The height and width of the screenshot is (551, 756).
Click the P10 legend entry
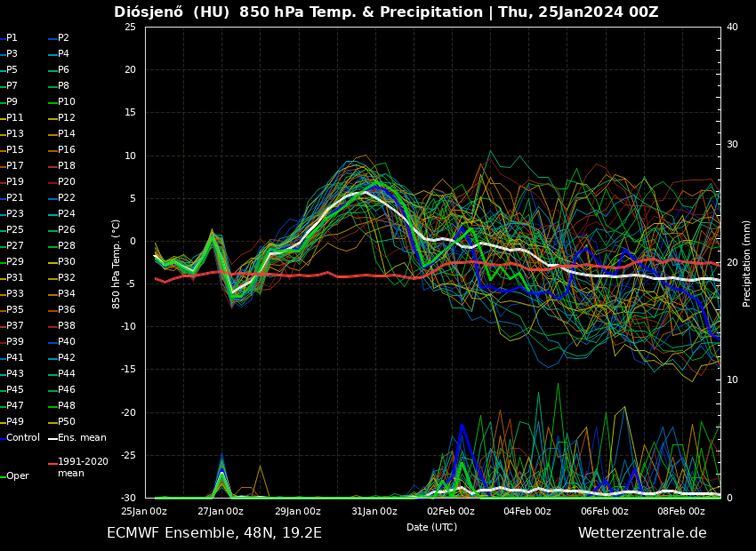click(67, 102)
